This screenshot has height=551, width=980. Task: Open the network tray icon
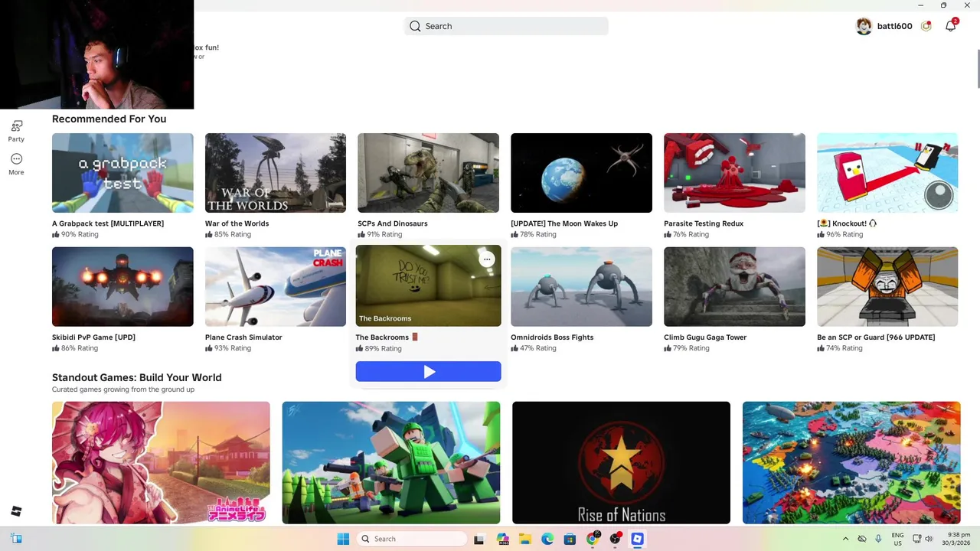click(x=916, y=539)
